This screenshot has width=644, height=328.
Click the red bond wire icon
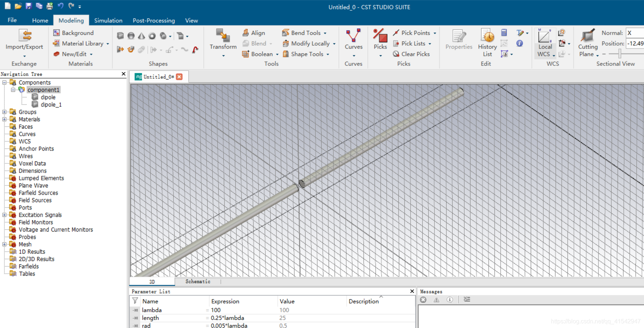pos(195,49)
